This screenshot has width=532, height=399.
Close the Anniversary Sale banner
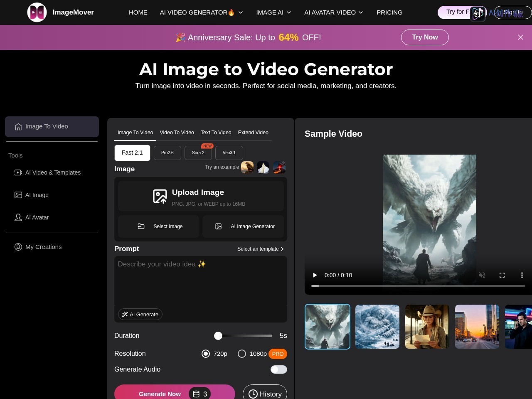click(x=520, y=37)
